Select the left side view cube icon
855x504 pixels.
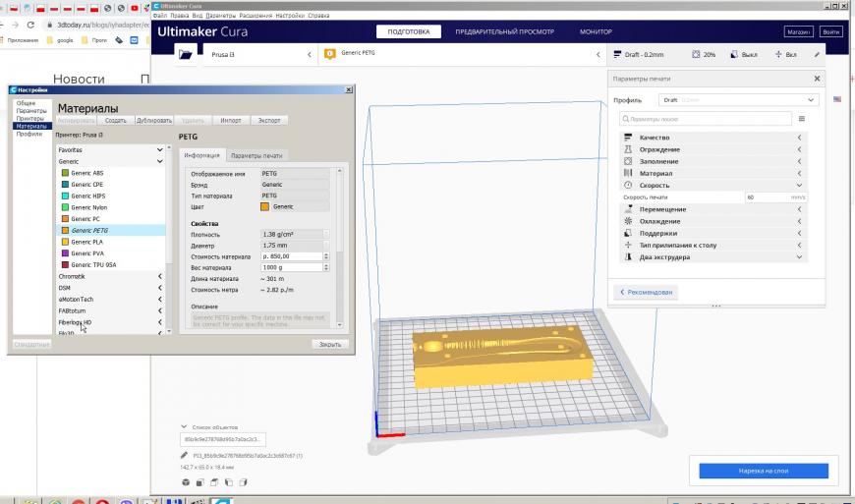click(228, 482)
